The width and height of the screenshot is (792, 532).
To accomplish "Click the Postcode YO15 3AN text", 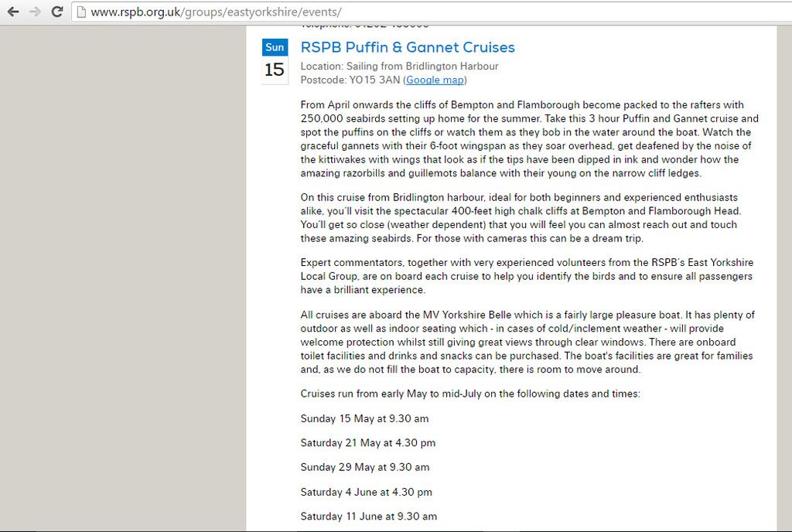I will pos(350,80).
